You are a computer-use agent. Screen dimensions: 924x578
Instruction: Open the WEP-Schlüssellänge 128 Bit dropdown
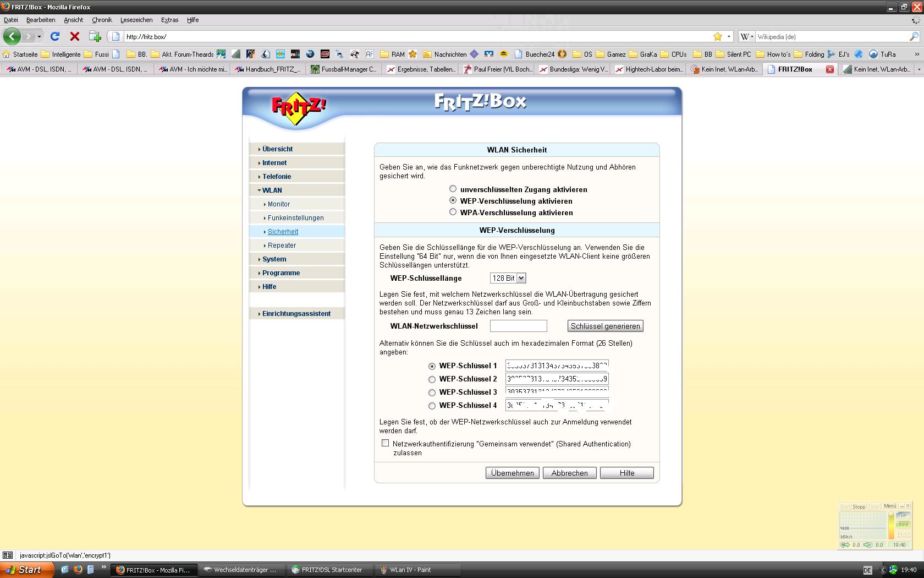coord(508,279)
